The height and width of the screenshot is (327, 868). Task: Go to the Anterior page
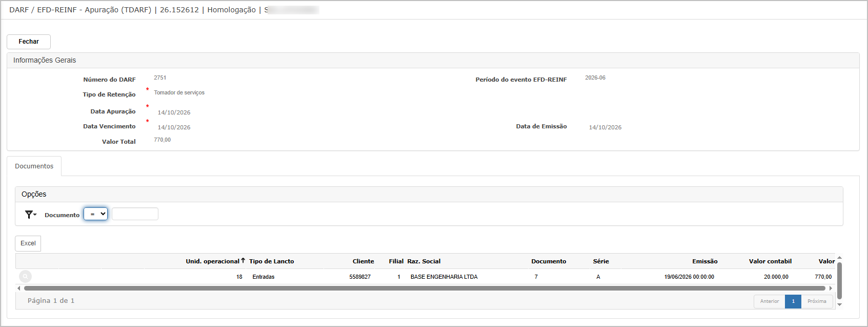point(770,301)
